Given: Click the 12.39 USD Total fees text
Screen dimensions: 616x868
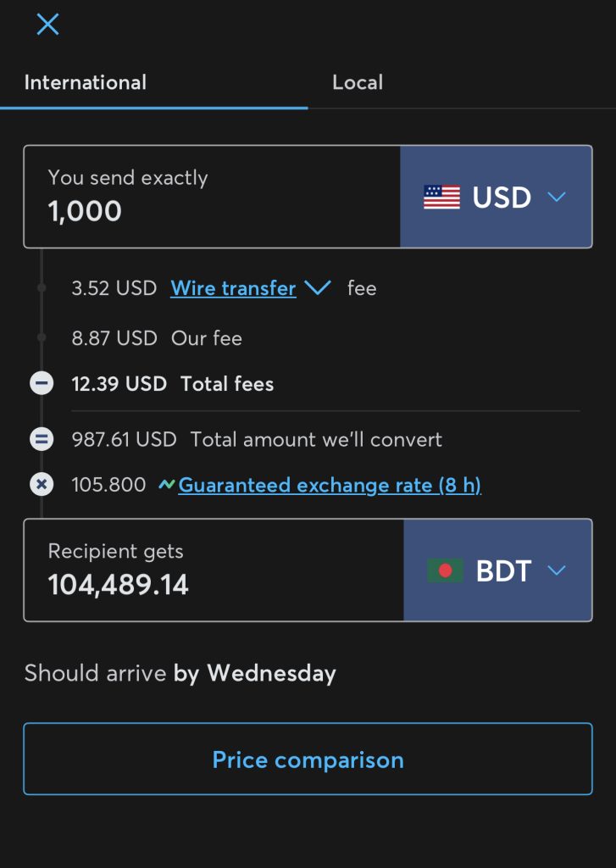Looking at the screenshot, I should tap(173, 384).
